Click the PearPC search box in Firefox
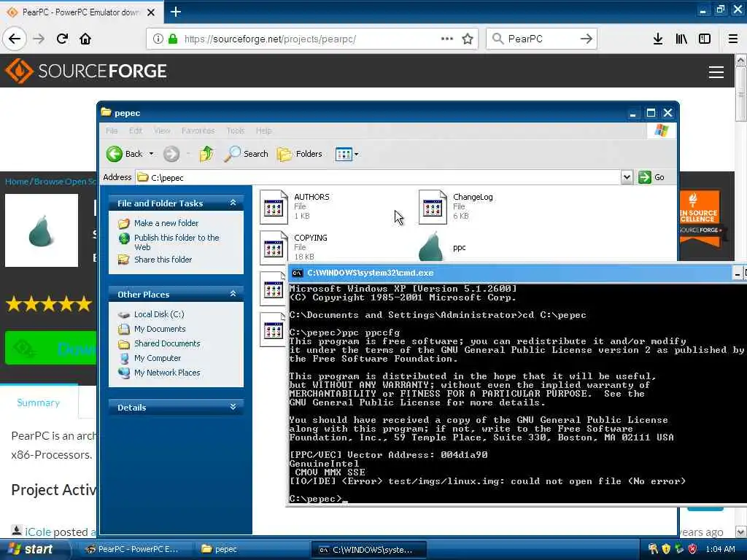Screen dimensions: 747x560 tap(541, 39)
